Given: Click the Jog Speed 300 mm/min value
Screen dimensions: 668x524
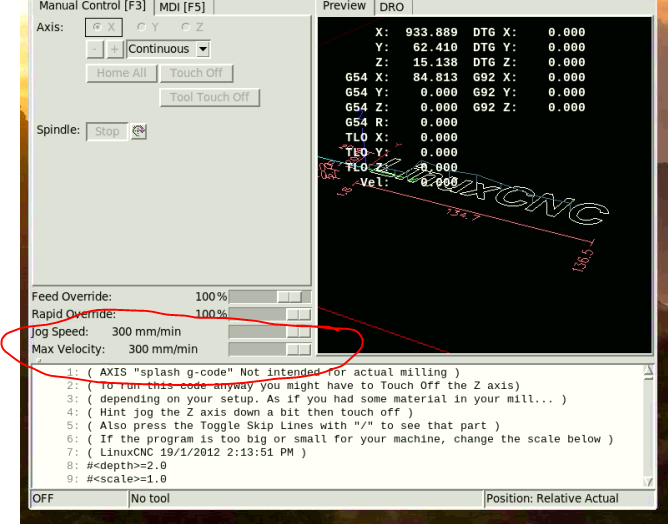Looking at the screenshot, I should (x=146, y=332).
